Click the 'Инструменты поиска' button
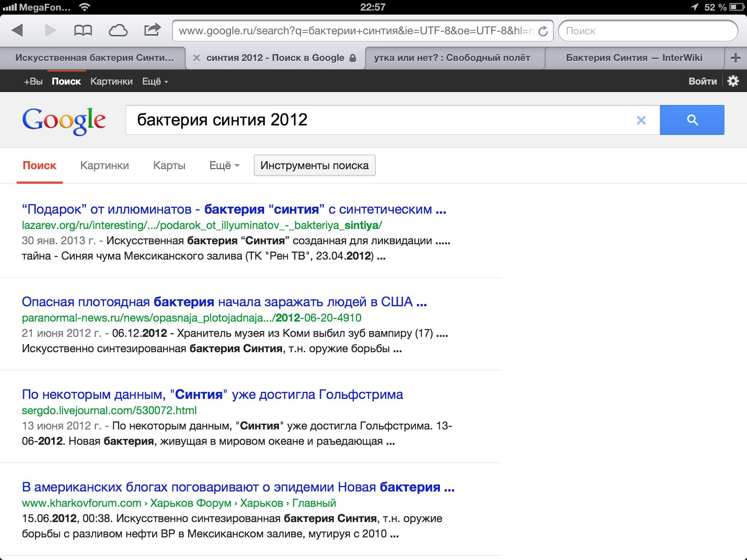This screenshot has width=747, height=560. pos(314,166)
